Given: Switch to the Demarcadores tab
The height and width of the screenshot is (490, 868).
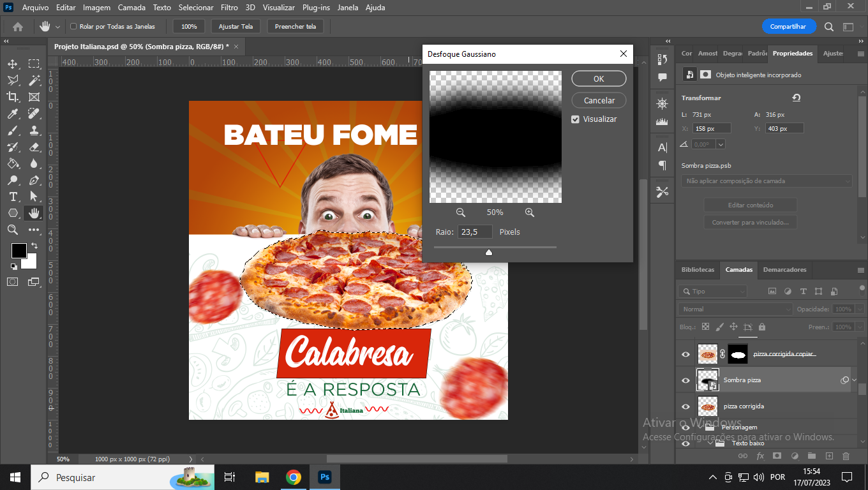Looking at the screenshot, I should click(x=784, y=270).
